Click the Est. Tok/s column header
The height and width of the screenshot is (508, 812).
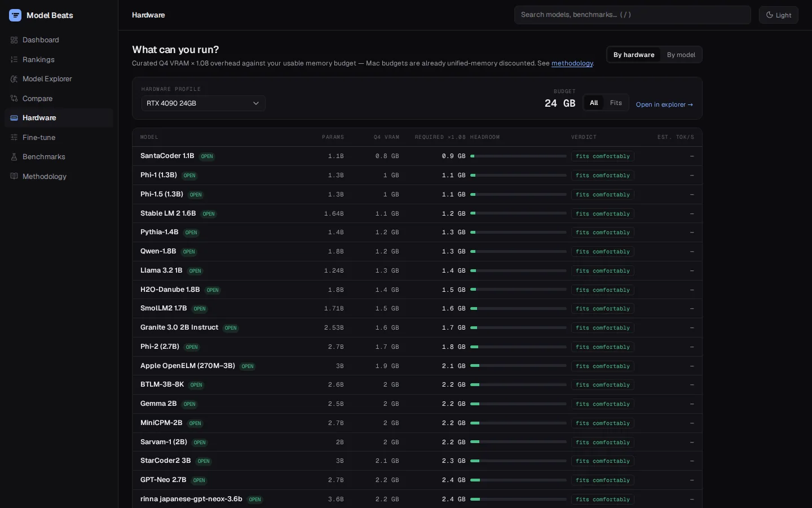pyautogui.click(x=676, y=137)
